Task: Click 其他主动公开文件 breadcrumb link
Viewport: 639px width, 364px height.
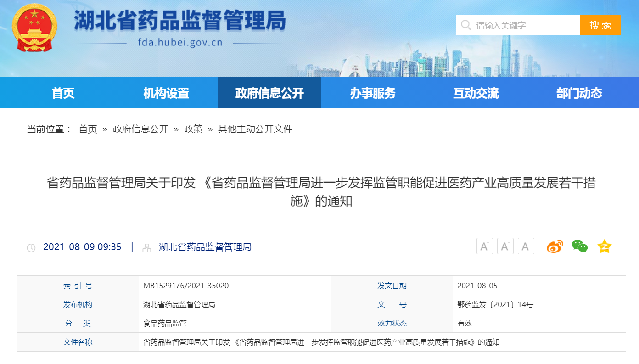Action: click(x=255, y=129)
